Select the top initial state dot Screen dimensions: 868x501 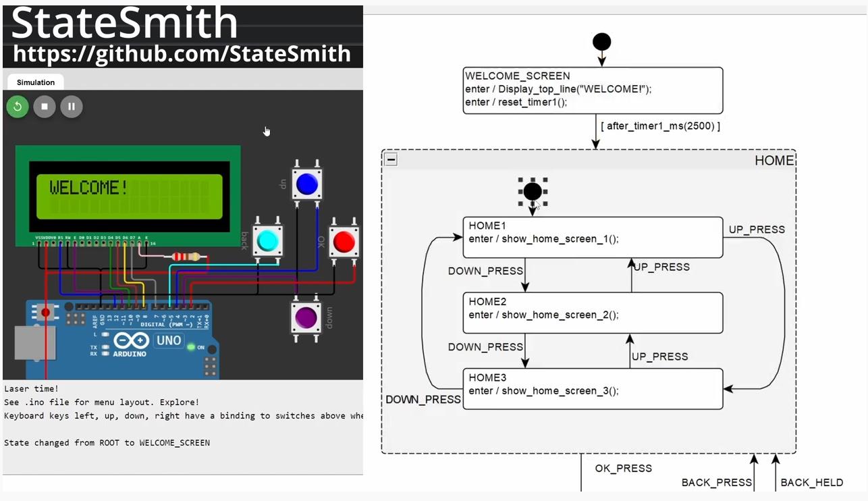601,42
